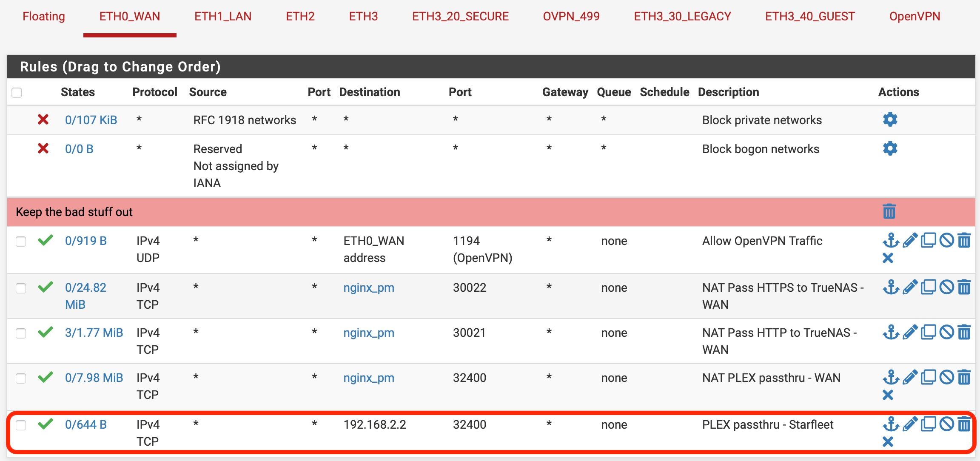
Task: Switch to the ETH1_LAN tab
Action: click(223, 17)
